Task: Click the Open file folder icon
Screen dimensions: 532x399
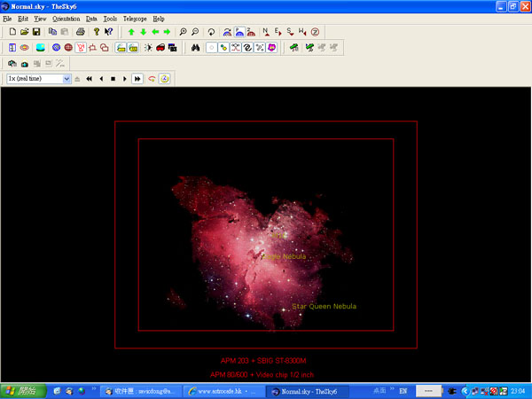Action: click(x=24, y=32)
